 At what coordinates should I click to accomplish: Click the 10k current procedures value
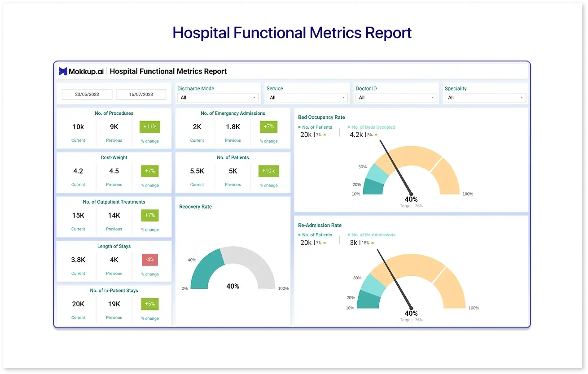point(78,127)
